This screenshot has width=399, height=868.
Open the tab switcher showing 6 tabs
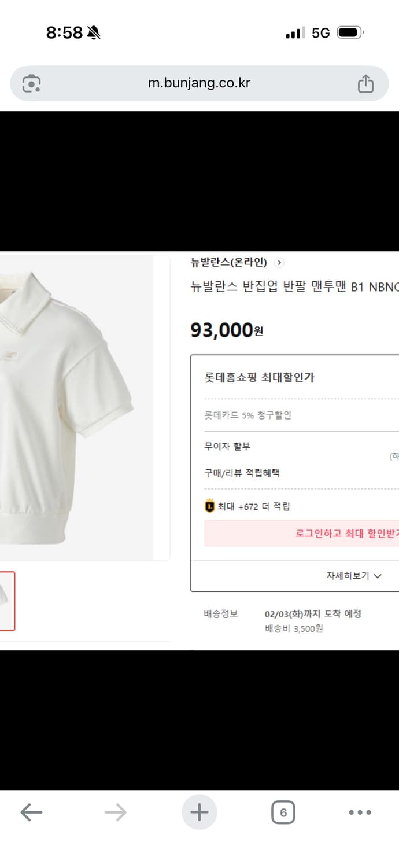coord(283,812)
